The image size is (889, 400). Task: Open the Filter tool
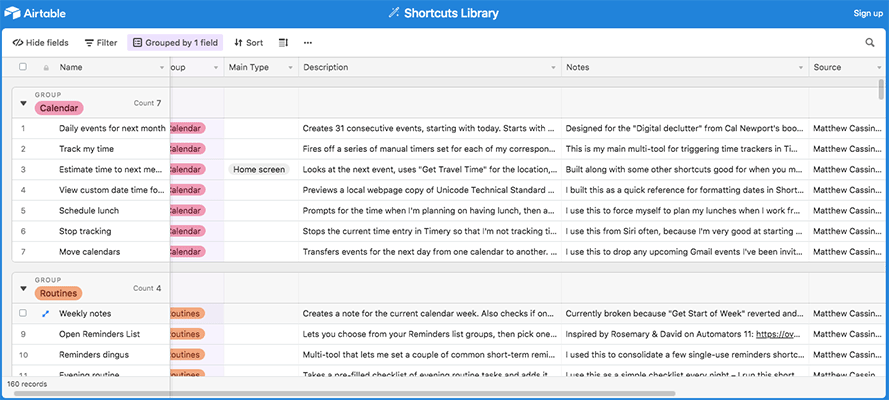pos(101,42)
